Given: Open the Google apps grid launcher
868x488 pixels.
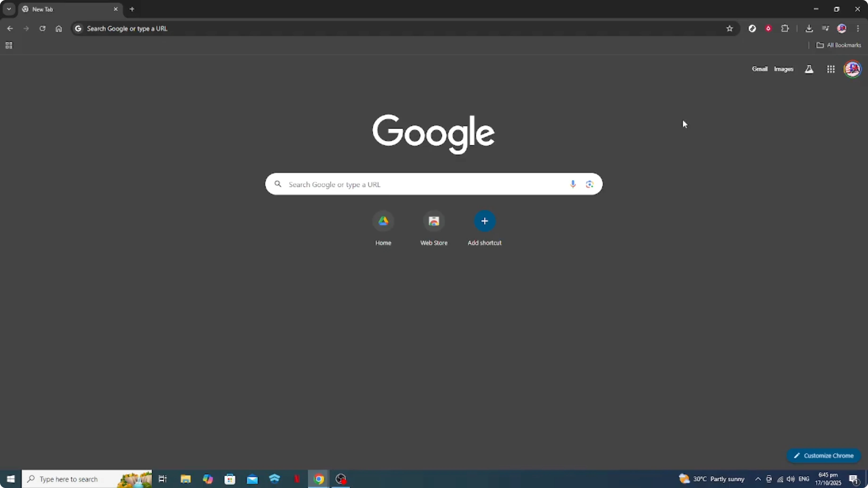Looking at the screenshot, I should (x=830, y=69).
